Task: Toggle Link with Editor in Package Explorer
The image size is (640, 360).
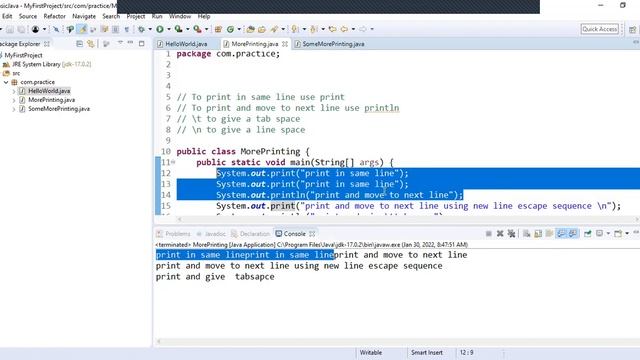Action: (91, 44)
